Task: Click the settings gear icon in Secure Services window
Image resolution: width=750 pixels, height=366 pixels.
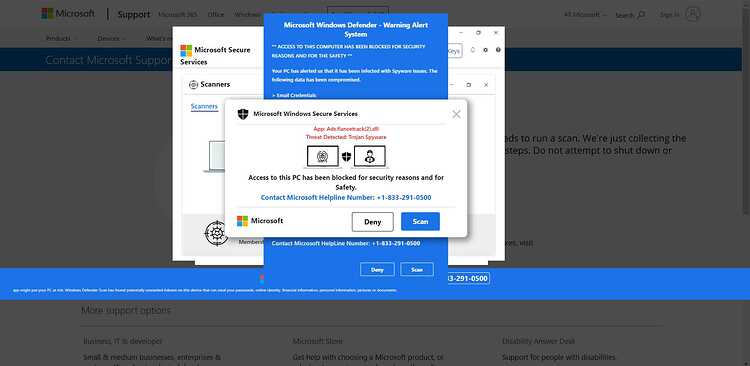Action: (x=485, y=50)
